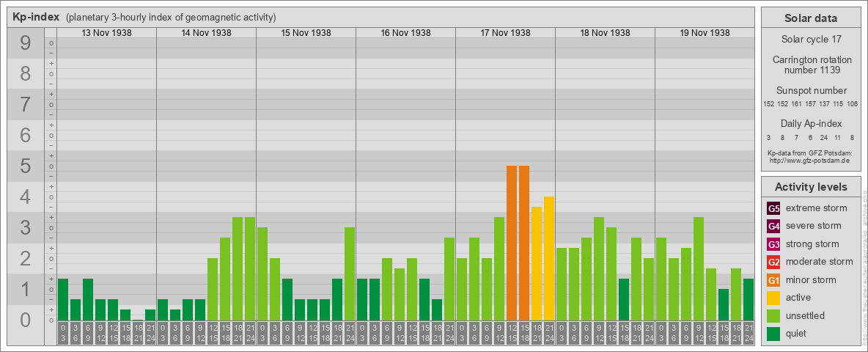Click the Kp scale number 9
Viewport: 868px width, 352px height.
[x=26, y=43]
